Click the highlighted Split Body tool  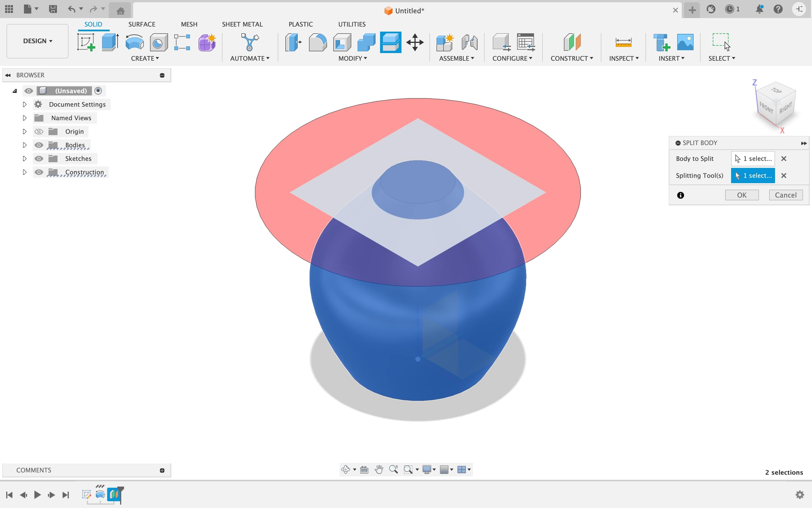point(390,42)
